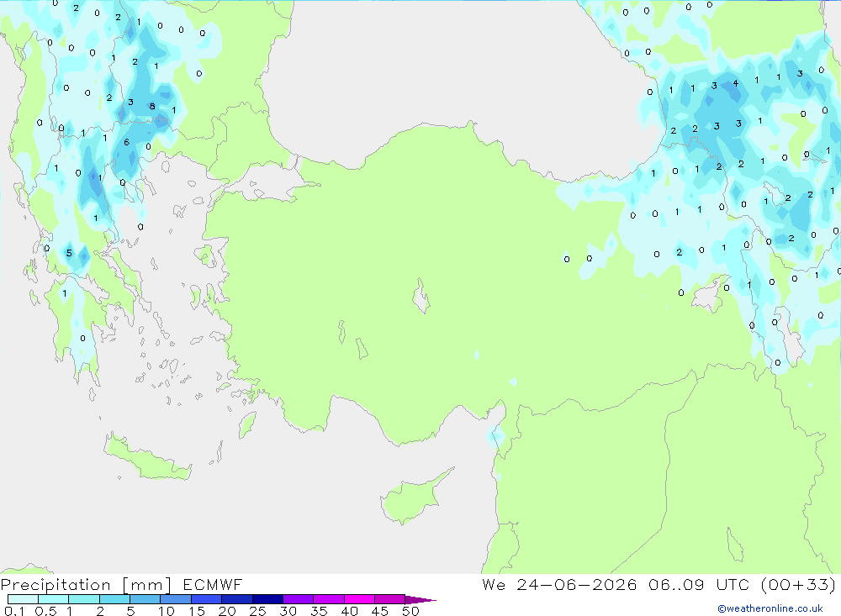Click the 'Precipitation [mm]' title text
The width and height of the screenshot is (841, 616).
pos(86,584)
